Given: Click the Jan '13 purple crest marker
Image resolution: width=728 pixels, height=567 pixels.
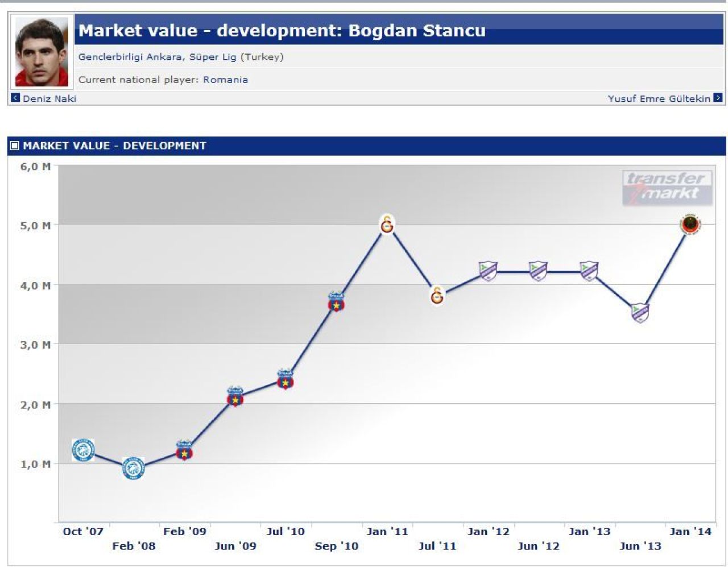Looking at the screenshot, I should click(x=589, y=271).
